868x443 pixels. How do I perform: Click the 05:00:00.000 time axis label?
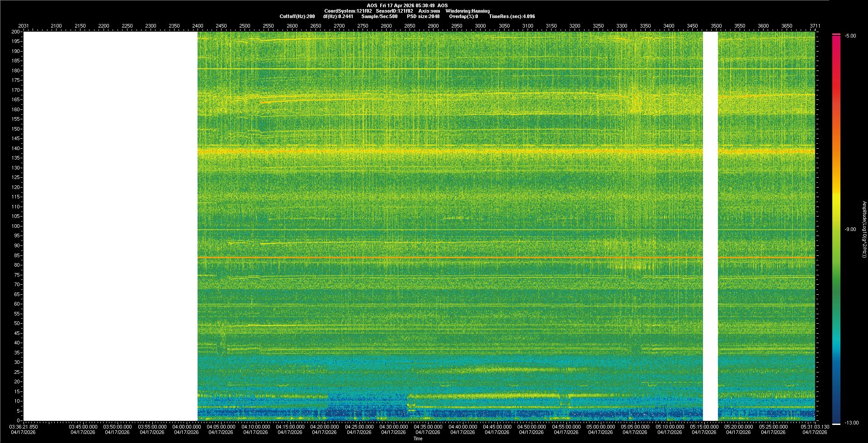click(600, 426)
